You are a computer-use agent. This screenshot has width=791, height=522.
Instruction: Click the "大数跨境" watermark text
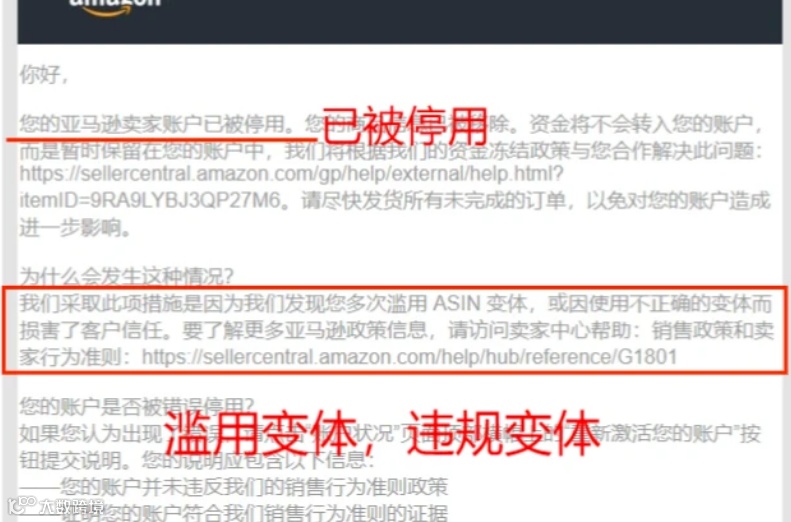coord(72,506)
